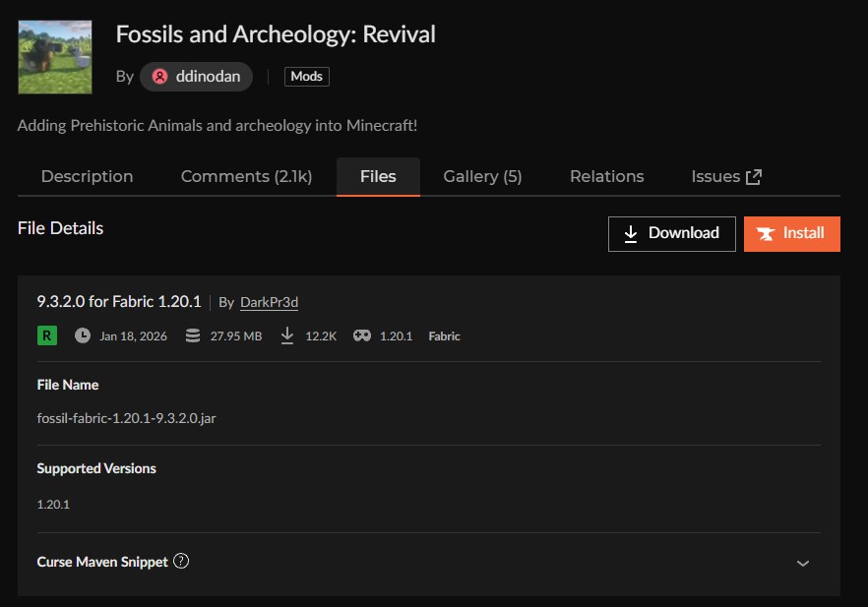Image resolution: width=868 pixels, height=607 pixels.
Task: Click the file size stack icon
Action: [x=193, y=335]
